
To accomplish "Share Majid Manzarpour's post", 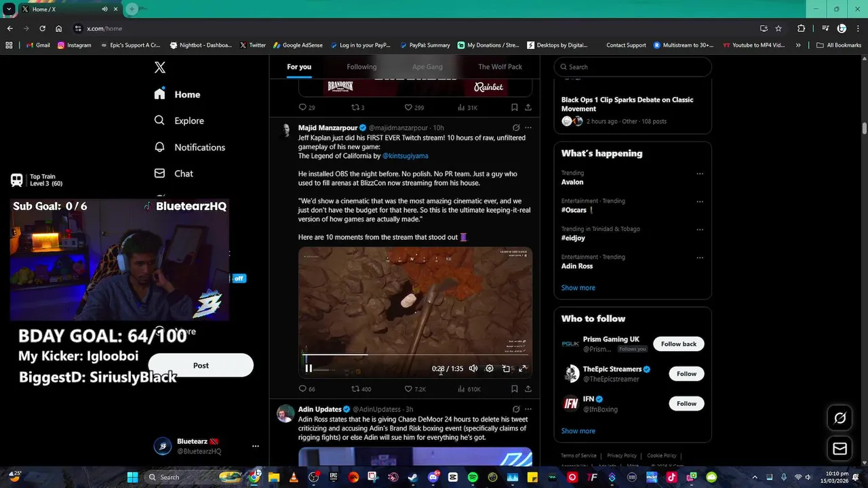I will tap(528, 389).
